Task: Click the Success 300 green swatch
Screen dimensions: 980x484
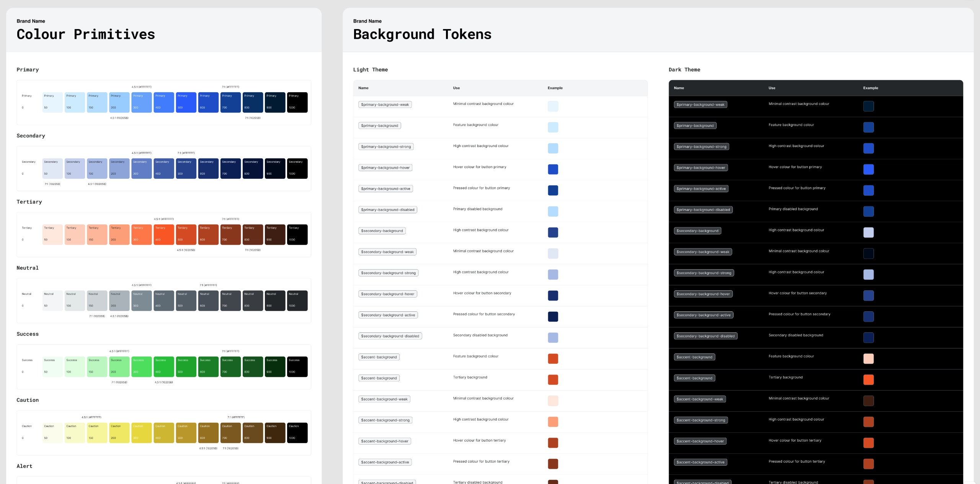Action: 142,366
